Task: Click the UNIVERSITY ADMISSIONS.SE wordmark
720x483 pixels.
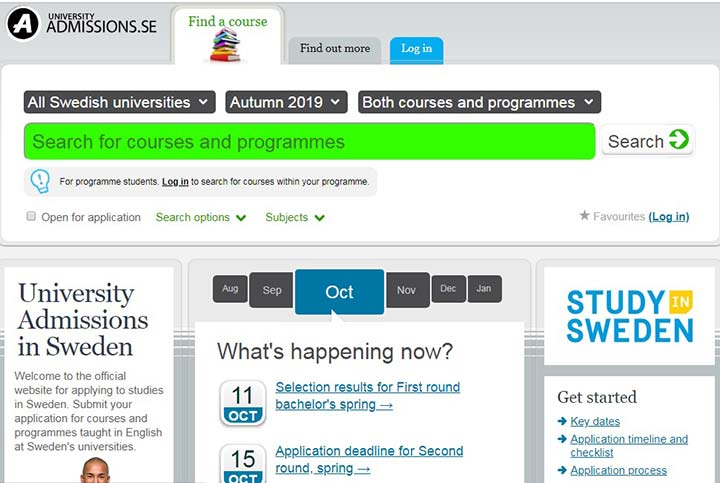Action: coord(101,23)
